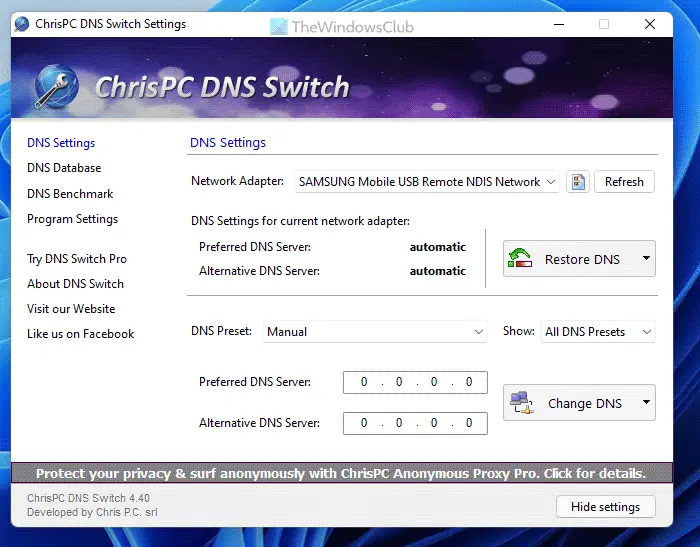
Task: Click 'ChrisPC DNS Switch 4.40' version text
Action: [88, 498]
